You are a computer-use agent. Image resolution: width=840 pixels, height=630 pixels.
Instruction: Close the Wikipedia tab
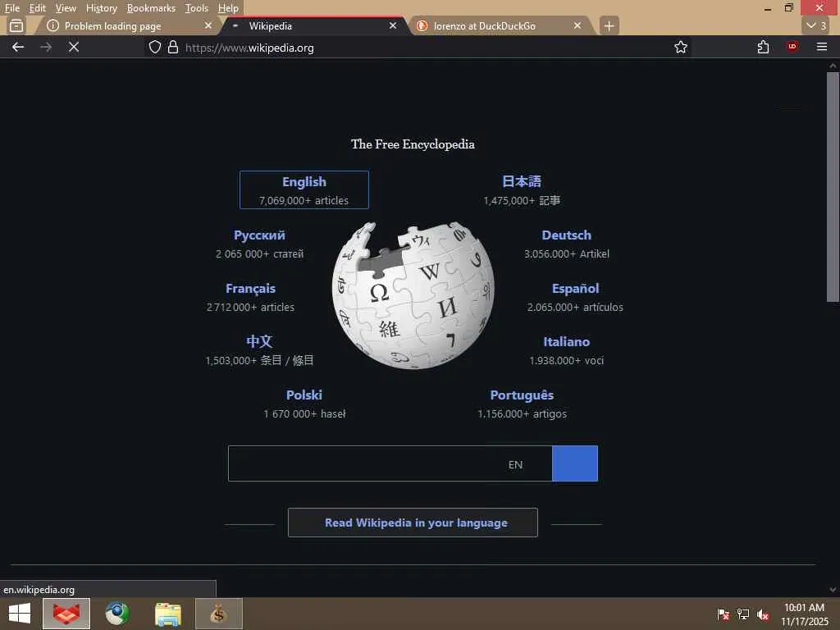point(393,25)
